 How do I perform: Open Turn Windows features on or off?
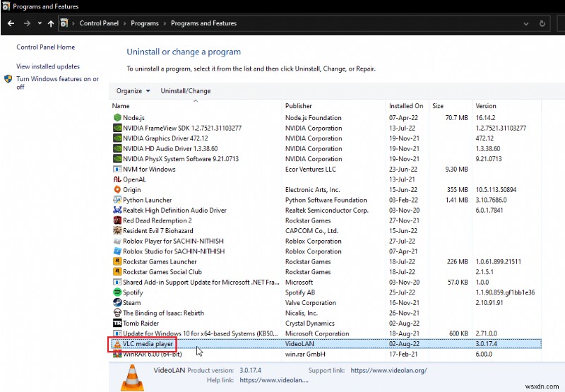[x=57, y=83]
